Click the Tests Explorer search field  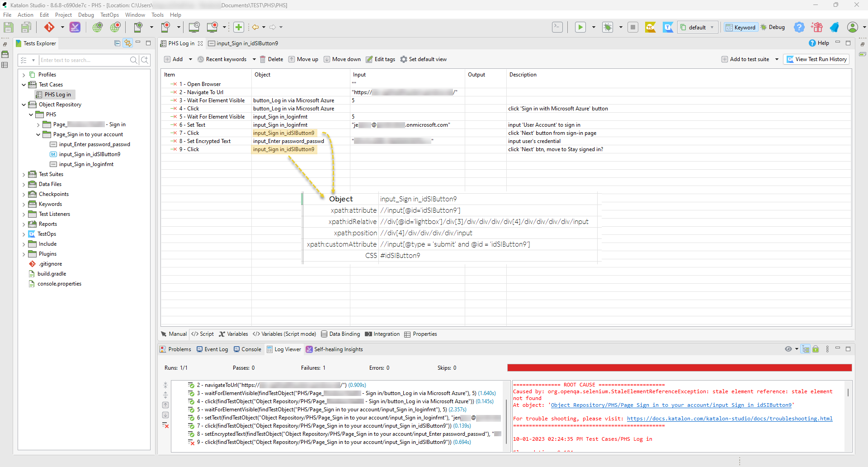(x=84, y=60)
